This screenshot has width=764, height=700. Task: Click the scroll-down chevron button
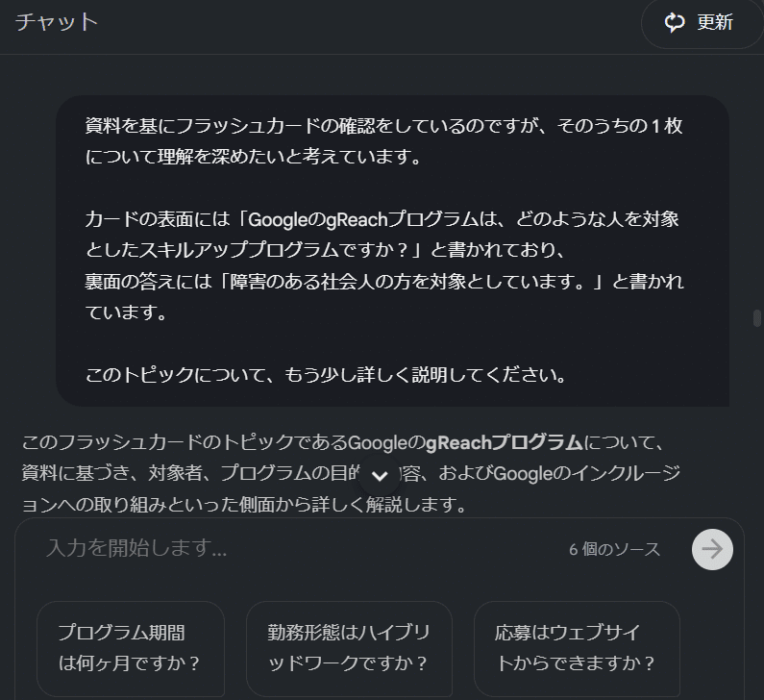380,475
